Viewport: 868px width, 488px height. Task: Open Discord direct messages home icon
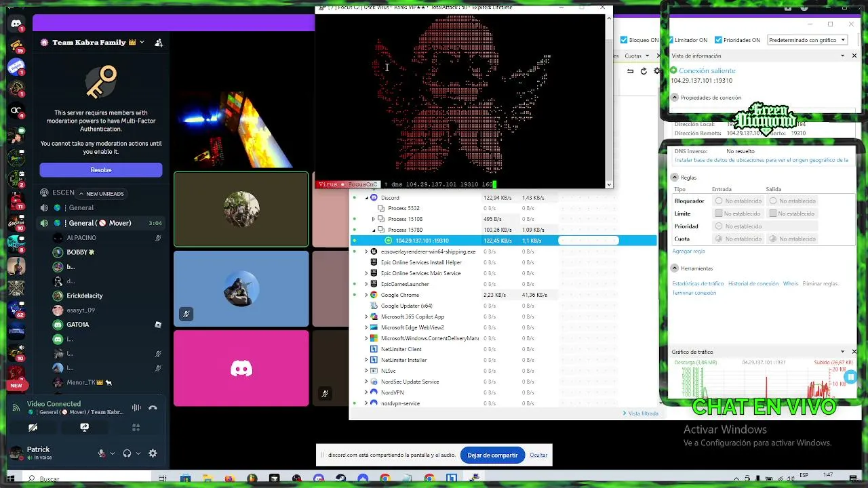(x=16, y=24)
